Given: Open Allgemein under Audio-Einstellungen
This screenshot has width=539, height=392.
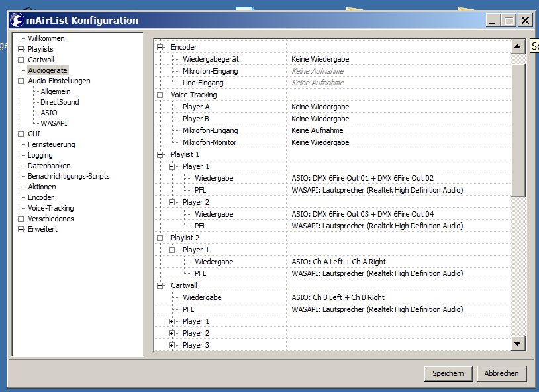Looking at the screenshot, I should click(56, 91).
